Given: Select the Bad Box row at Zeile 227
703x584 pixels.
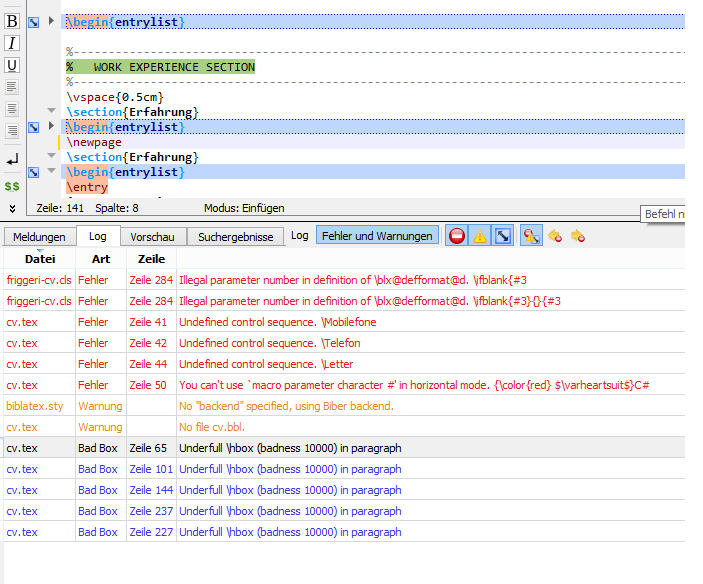Looking at the screenshot, I should click(344, 532).
